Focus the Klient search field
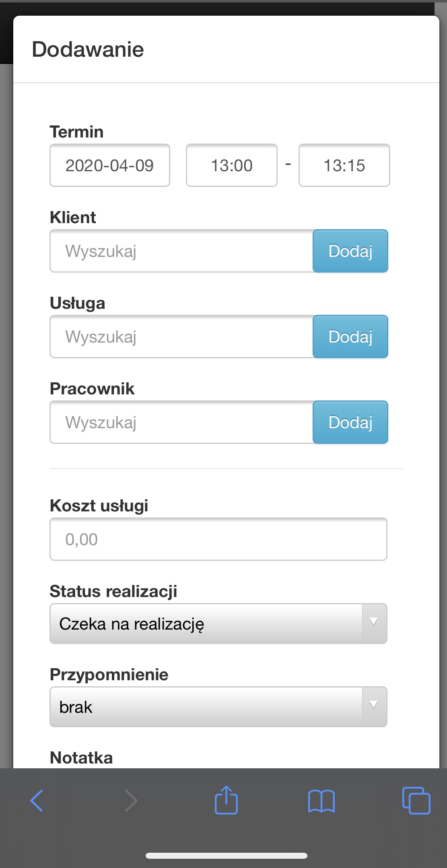 point(181,251)
